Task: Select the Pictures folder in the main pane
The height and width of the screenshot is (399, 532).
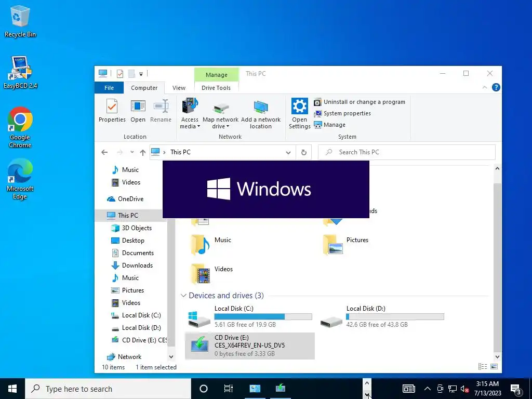Action: click(346, 245)
